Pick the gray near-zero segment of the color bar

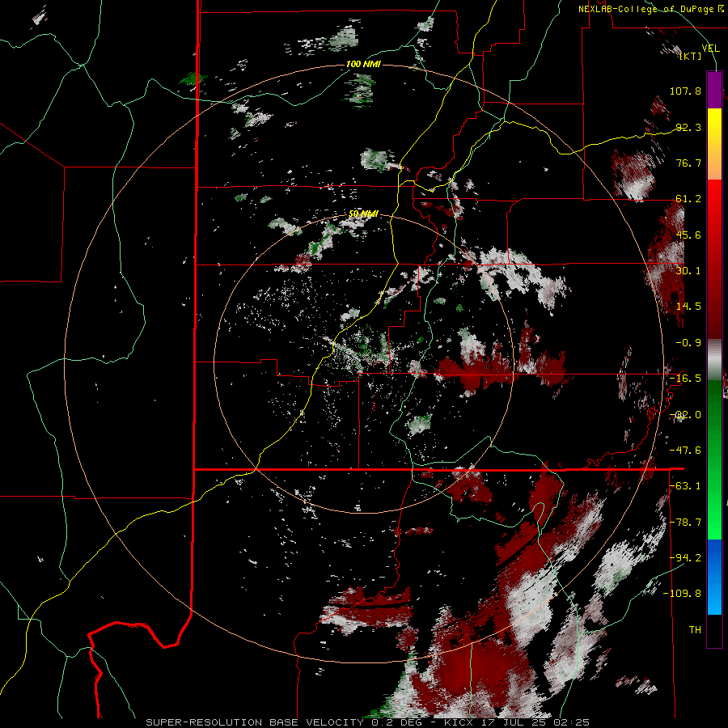click(x=714, y=360)
